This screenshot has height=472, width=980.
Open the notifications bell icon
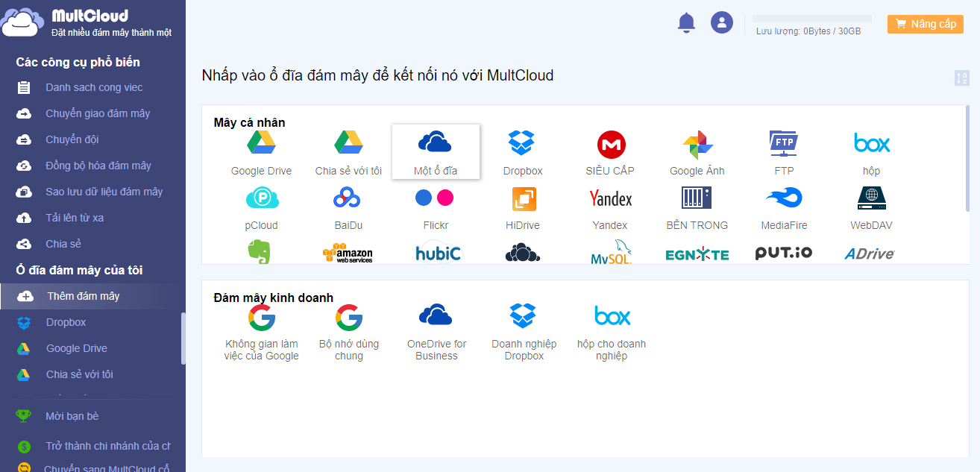click(686, 22)
